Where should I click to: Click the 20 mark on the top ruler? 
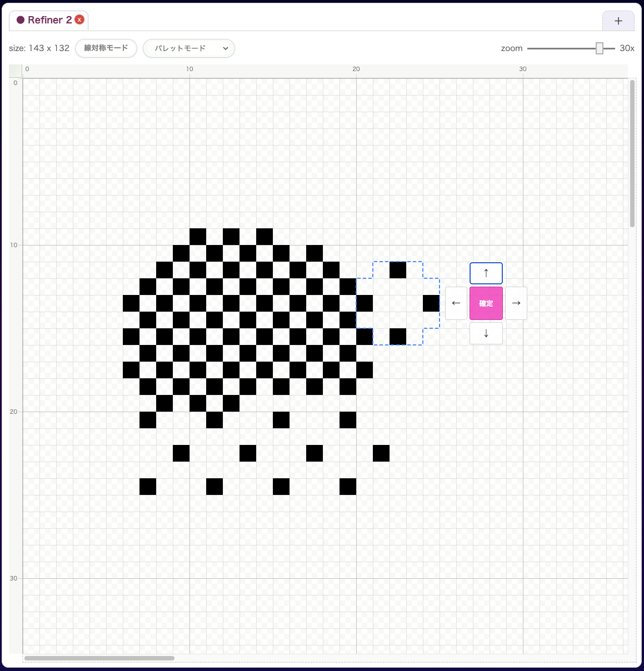pyautogui.click(x=356, y=69)
